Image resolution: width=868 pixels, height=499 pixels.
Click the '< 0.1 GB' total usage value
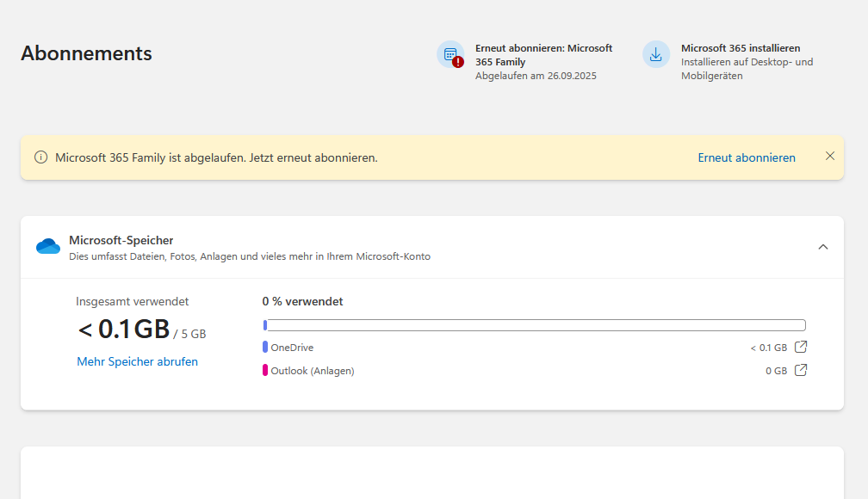coord(123,330)
